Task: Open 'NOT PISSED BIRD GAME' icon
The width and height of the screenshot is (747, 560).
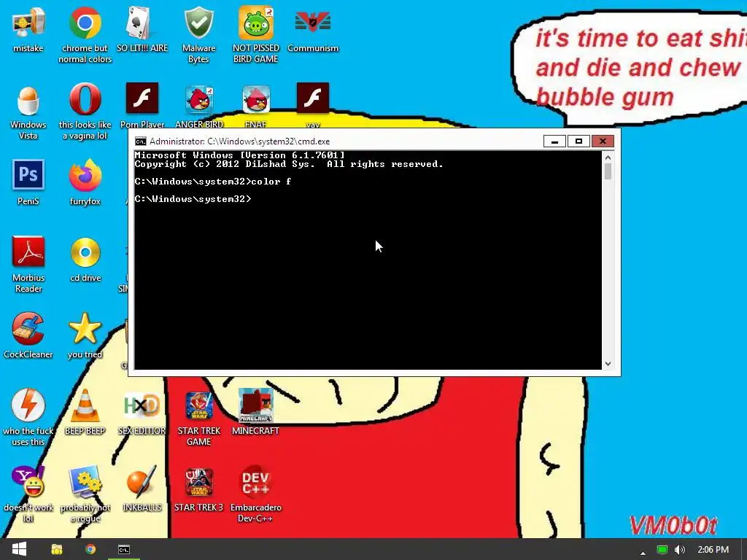Action: click(256, 23)
